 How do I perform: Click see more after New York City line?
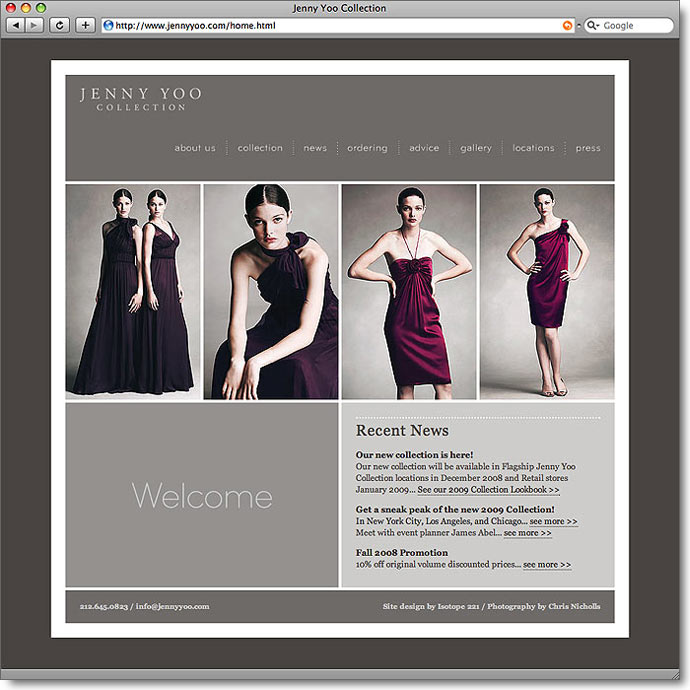pyautogui.click(x=554, y=521)
